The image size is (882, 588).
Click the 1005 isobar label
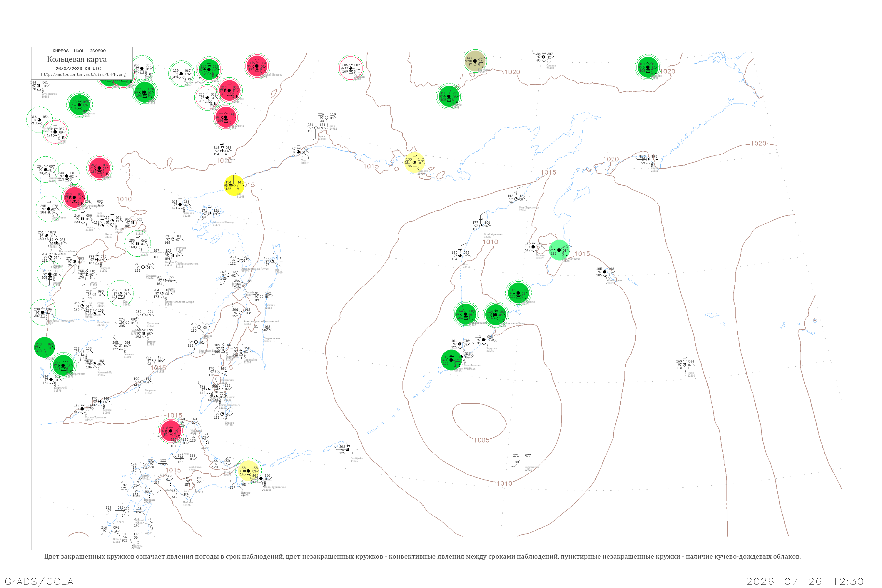click(x=482, y=440)
